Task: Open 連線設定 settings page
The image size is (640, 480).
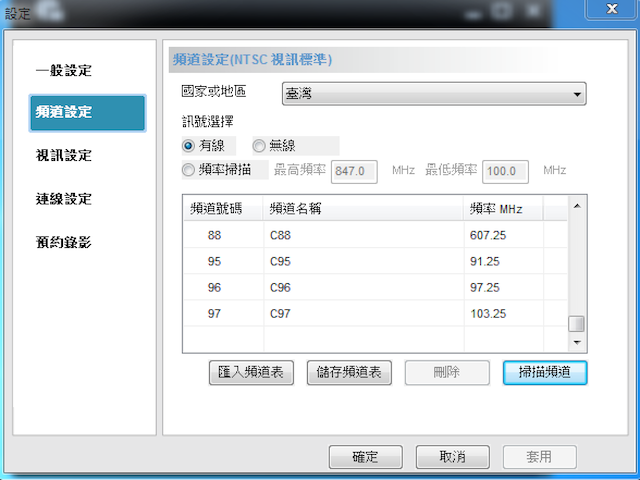Action: (63, 199)
